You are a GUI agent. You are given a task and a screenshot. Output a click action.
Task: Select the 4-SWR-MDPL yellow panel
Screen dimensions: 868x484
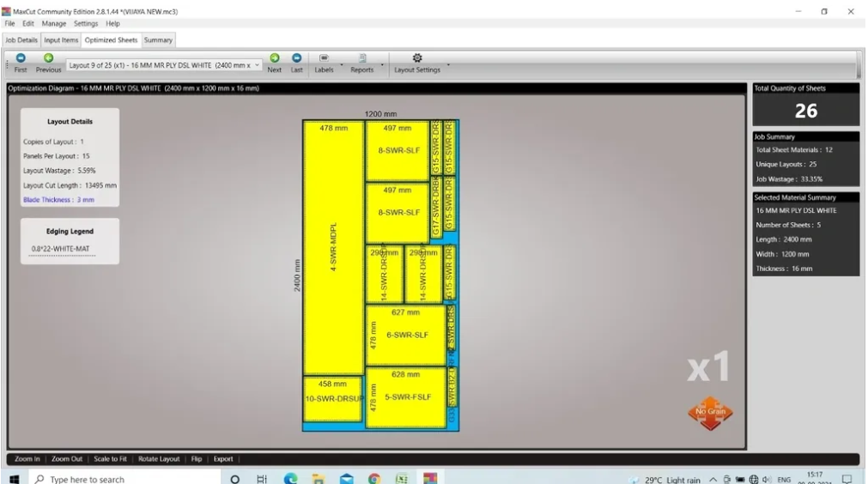(x=333, y=247)
